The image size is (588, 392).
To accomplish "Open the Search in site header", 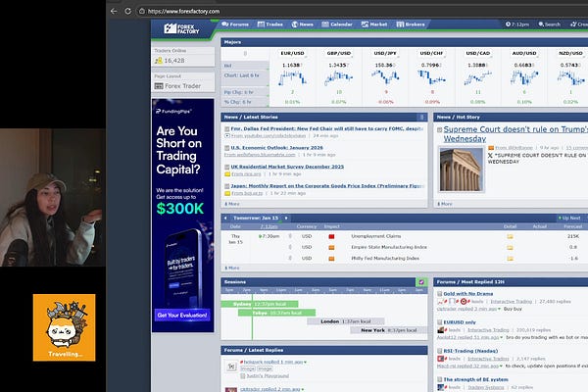I will click(550, 24).
